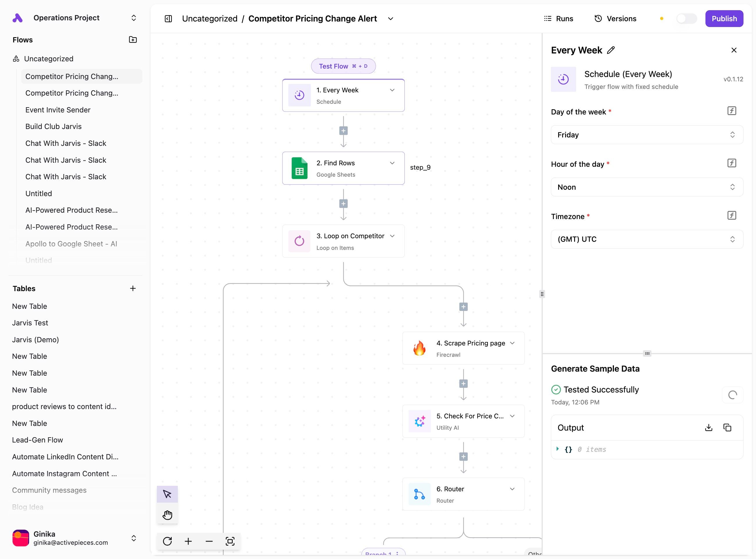Edit the Every Week step name with the pencil
This screenshot has width=756, height=559.
point(611,50)
